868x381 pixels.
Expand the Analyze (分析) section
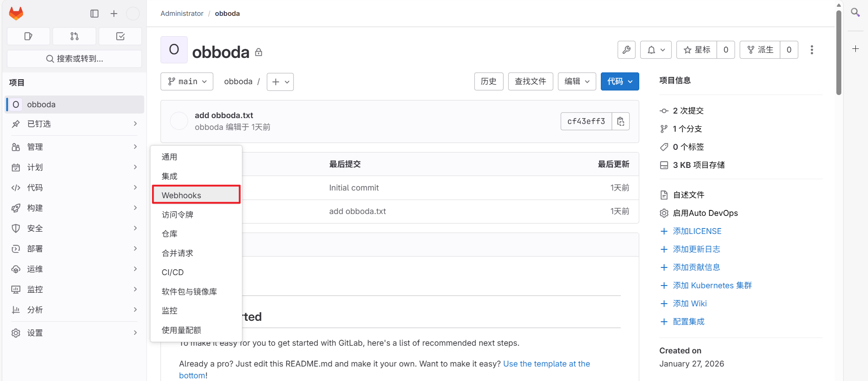point(75,310)
